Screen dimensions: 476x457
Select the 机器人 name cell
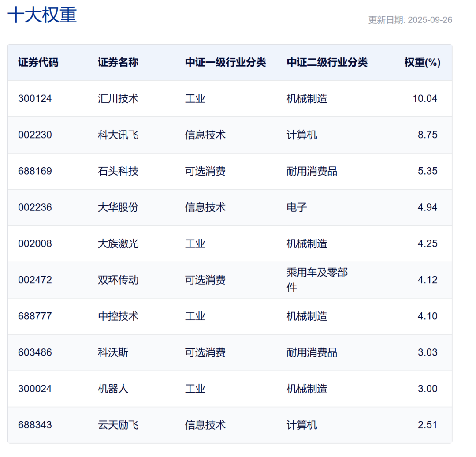pos(113,388)
